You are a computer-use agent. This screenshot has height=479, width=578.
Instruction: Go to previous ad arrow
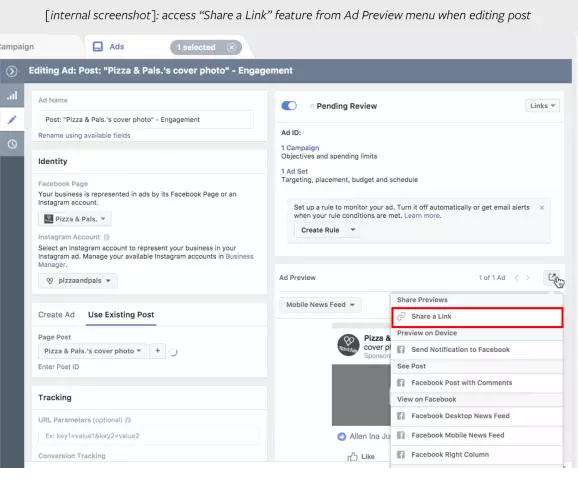(x=516, y=278)
